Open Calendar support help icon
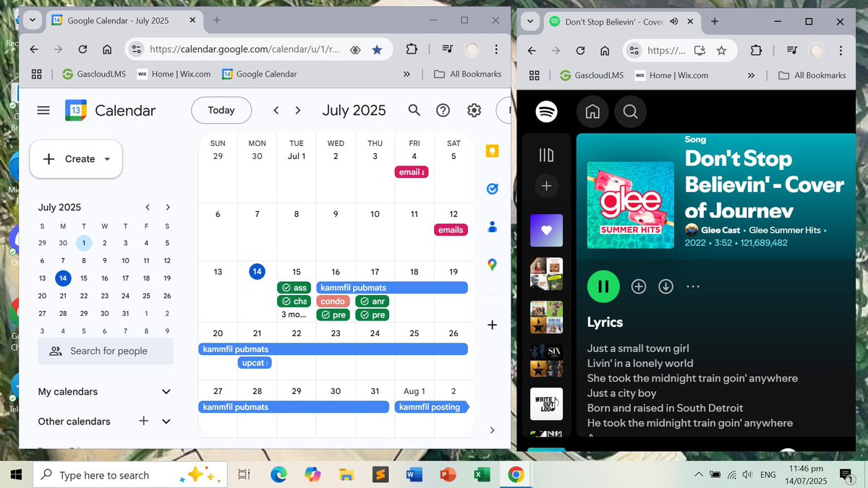 point(443,110)
